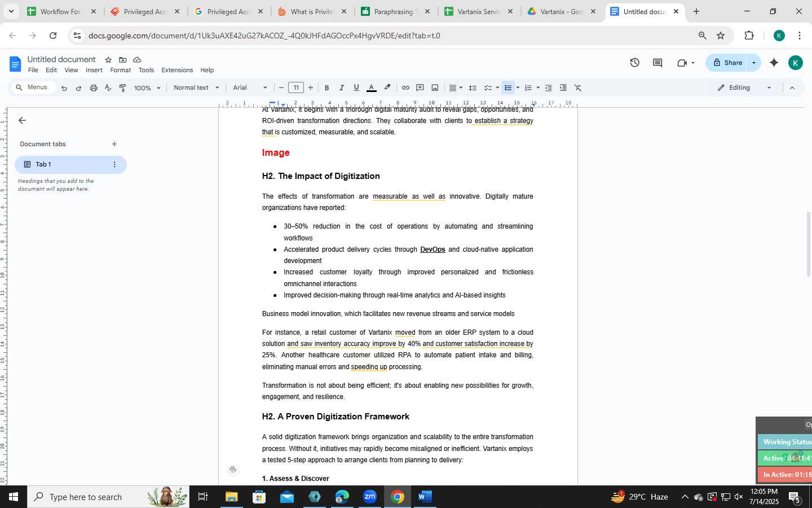Decrease indent
Image resolution: width=812 pixels, height=508 pixels.
(x=548, y=87)
